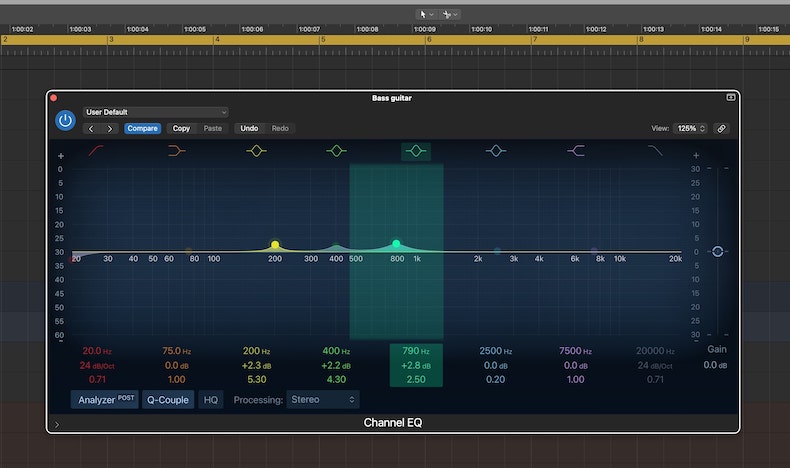Click the Compare button
Image resolution: width=790 pixels, height=468 pixels.
[x=143, y=128]
